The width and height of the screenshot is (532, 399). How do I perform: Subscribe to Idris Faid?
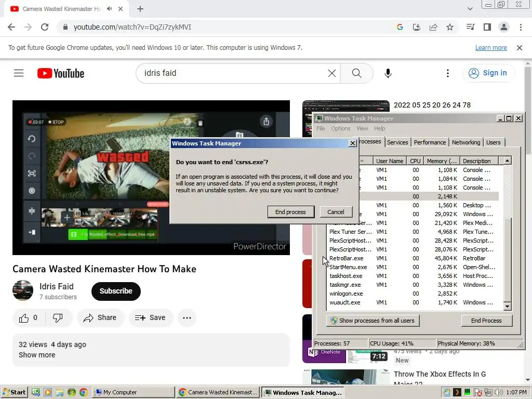[x=116, y=291]
